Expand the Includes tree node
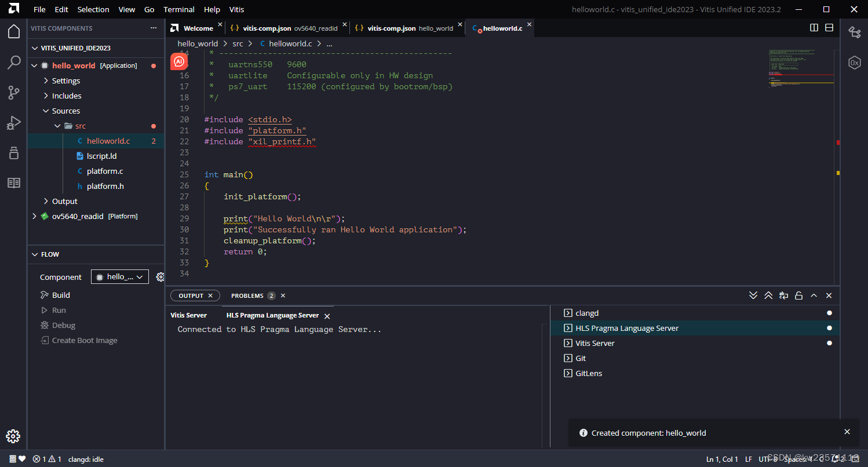 tap(46, 96)
